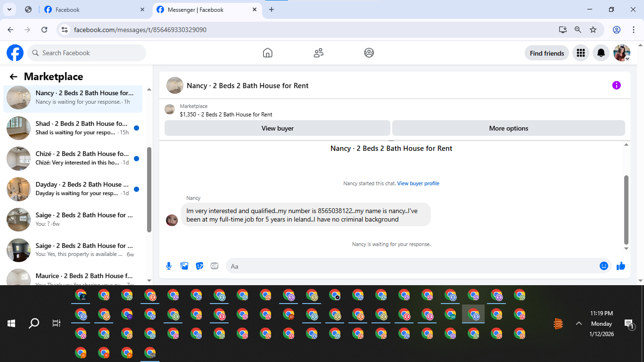The width and height of the screenshot is (644, 362).
Task: Click Marketplace listing thumbnail in chat header
Action: (170, 109)
